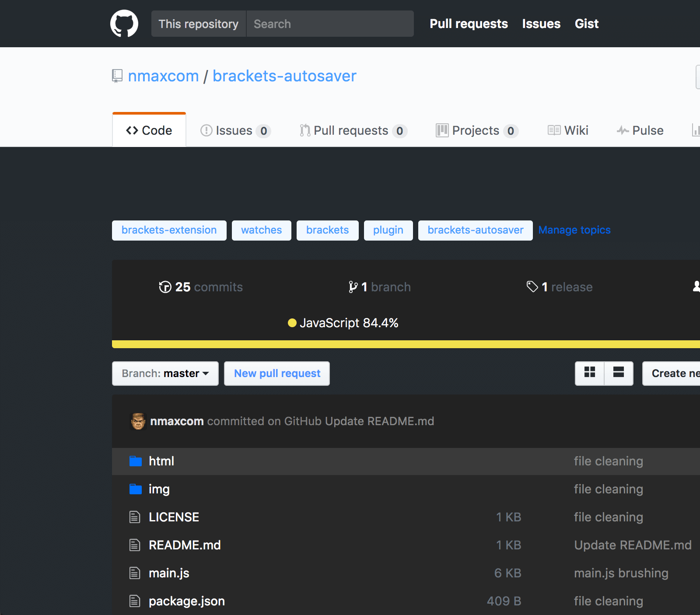Click the package.json file icon
This screenshot has width=700, height=615.
tap(135, 601)
